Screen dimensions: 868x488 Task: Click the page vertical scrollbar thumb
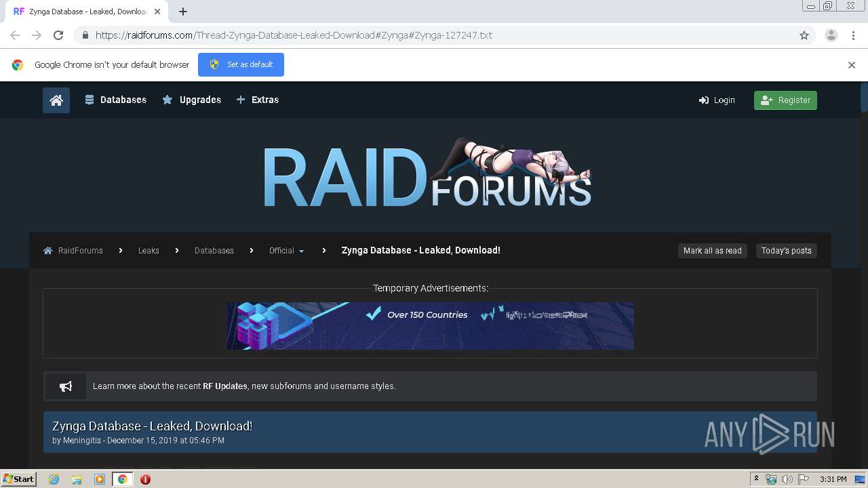[x=864, y=97]
